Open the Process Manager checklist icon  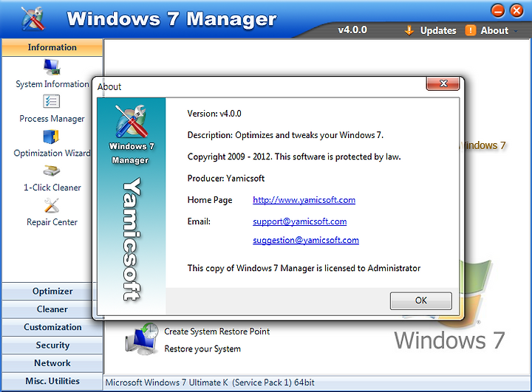point(52,101)
